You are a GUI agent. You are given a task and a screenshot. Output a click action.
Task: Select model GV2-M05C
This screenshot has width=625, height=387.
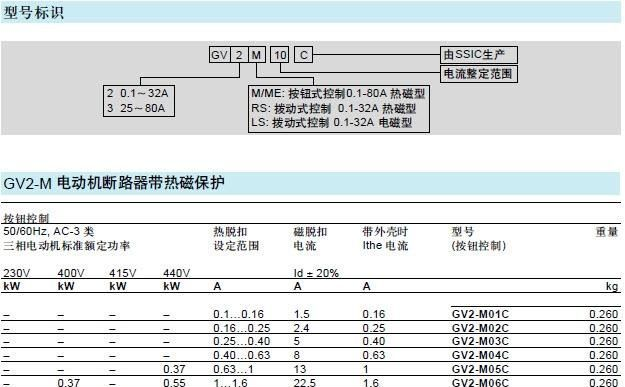coord(480,369)
